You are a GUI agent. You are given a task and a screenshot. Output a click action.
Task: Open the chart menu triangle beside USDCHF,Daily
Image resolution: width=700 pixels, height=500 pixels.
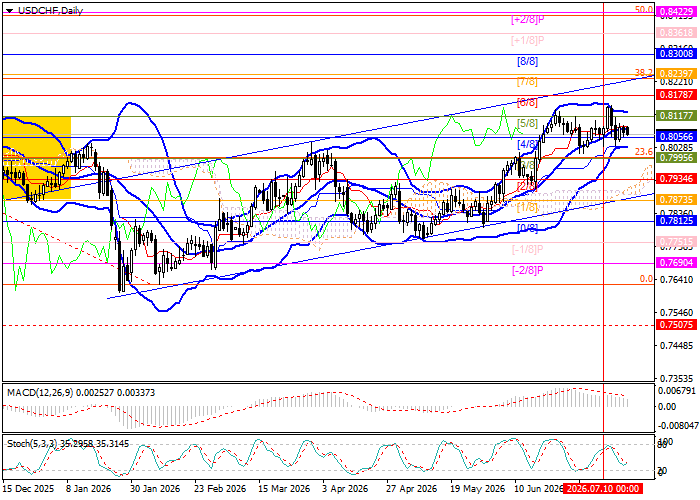pyautogui.click(x=10, y=11)
